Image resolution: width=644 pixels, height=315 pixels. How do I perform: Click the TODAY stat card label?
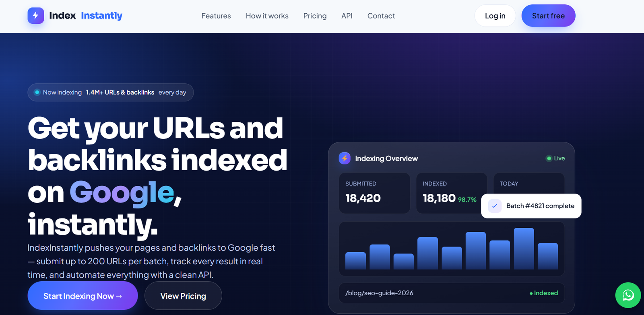[509, 183]
